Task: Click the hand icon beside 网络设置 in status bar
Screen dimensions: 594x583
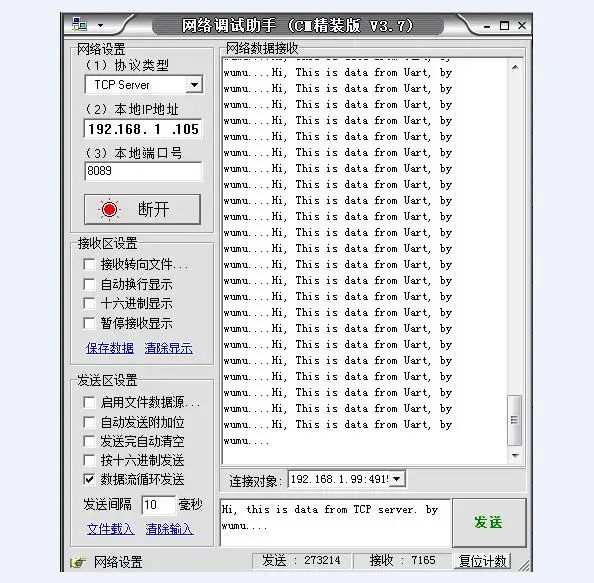Action: [x=78, y=562]
